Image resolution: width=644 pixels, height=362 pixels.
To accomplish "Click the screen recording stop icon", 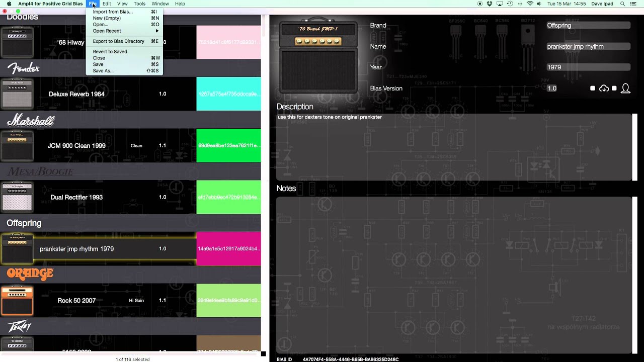I will [479, 4].
